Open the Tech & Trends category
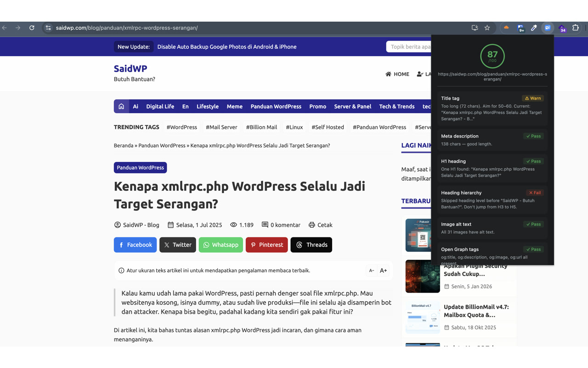This screenshot has height=368, width=588. tap(397, 106)
